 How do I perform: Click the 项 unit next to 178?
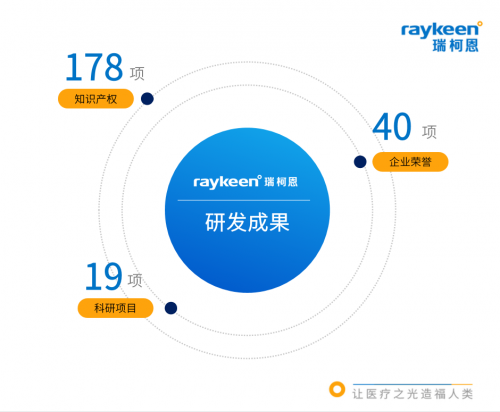pyautogui.click(x=137, y=73)
